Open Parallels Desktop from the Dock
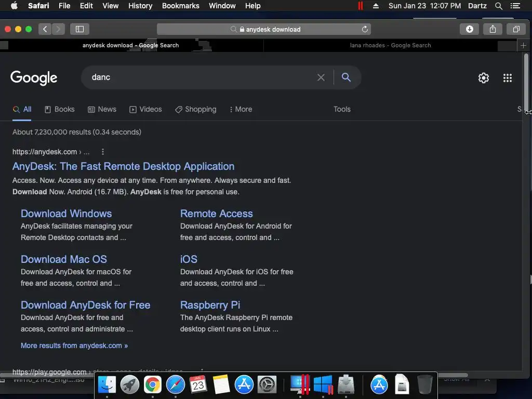Screen dimensions: 532x399 (x=300, y=385)
